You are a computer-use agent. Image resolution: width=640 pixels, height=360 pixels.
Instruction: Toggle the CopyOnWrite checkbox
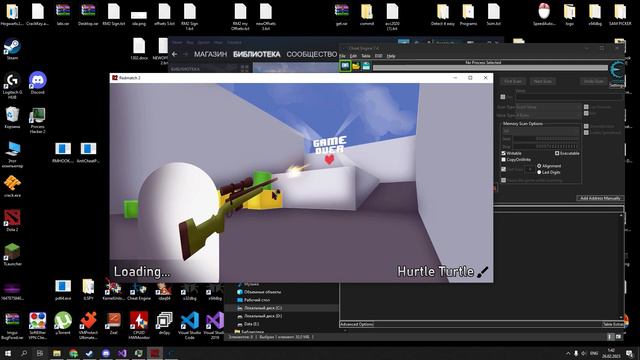point(503,160)
